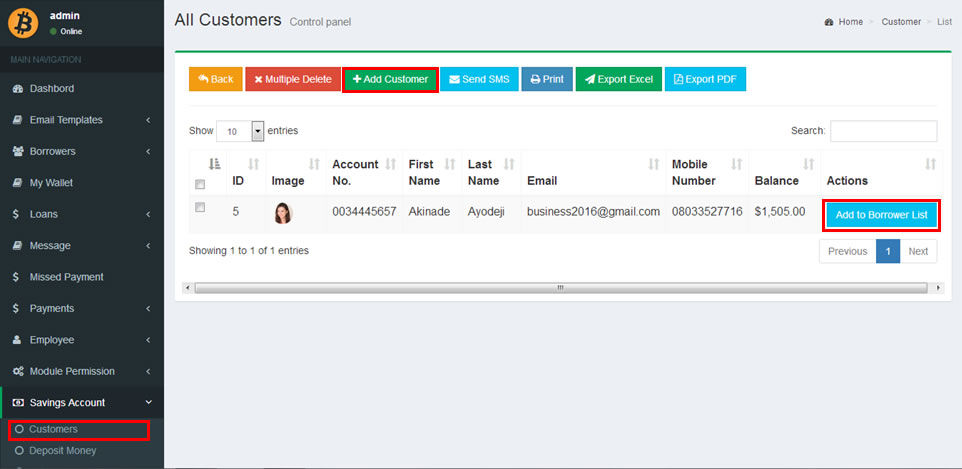Click the My Wallet book icon
This screenshot has width=962, height=469.
pos(18,183)
